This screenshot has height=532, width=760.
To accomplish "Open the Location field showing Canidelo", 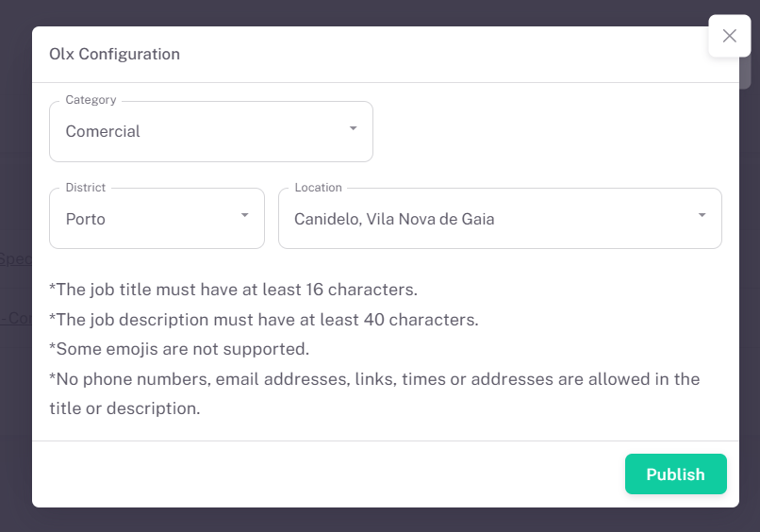I will pos(500,219).
